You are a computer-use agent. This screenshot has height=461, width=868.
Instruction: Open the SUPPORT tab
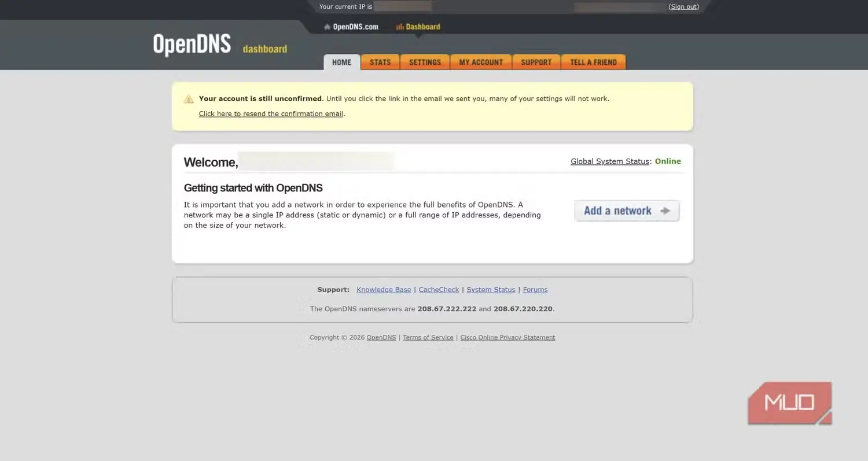[x=536, y=62]
